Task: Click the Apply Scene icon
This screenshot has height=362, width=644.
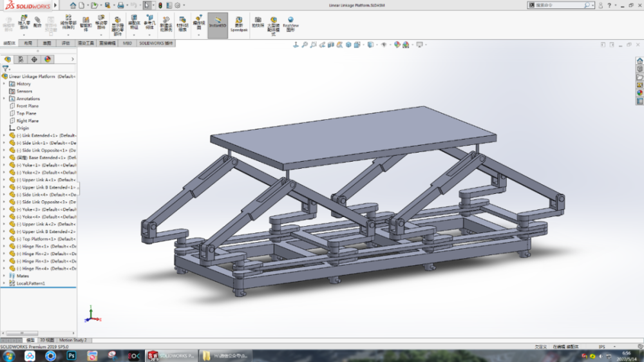Action: [x=406, y=44]
